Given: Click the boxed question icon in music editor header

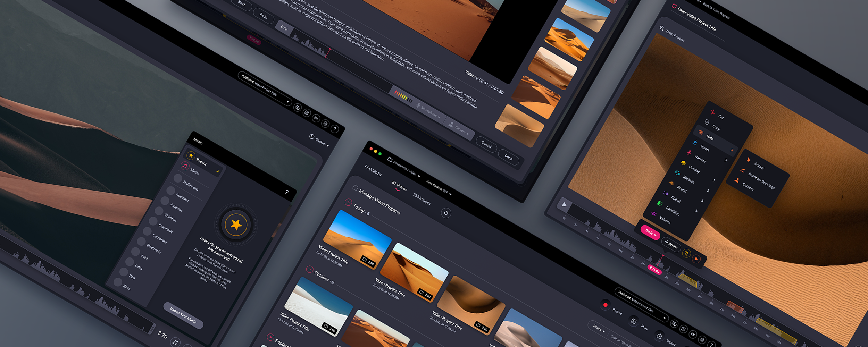Looking at the screenshot, I should pos(307,113).
